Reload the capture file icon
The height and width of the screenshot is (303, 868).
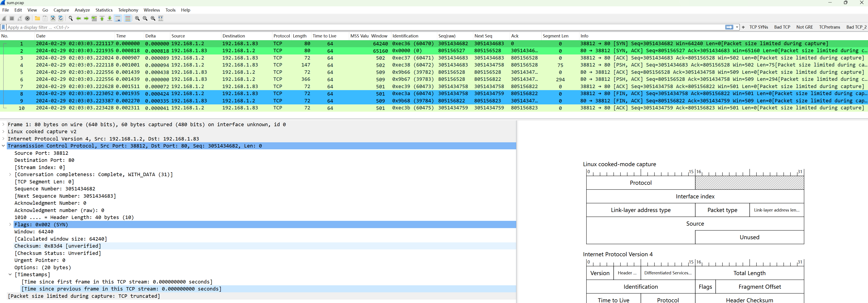click(x=61, y=18)
